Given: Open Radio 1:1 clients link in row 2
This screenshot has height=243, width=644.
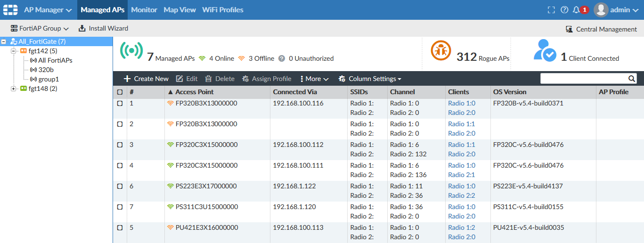Looking at the screenshot, I should tap(462, 124).
